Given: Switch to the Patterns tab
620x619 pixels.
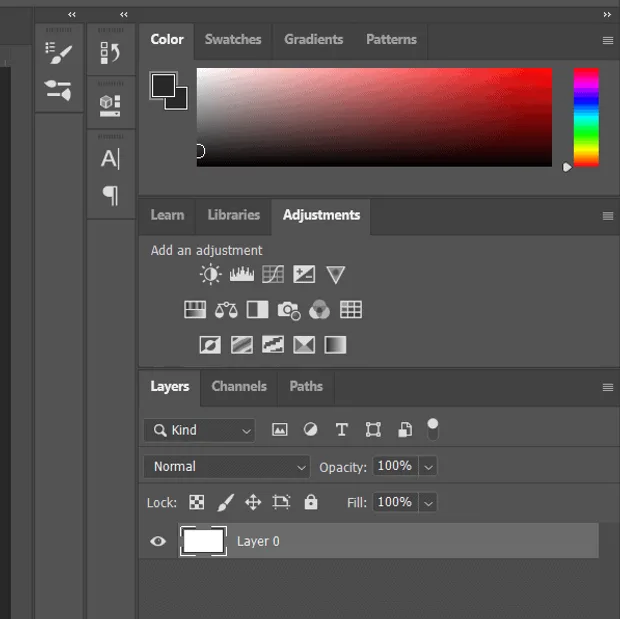Looking at the screenshot, I should pyautogui.click(x=391, y=40).
